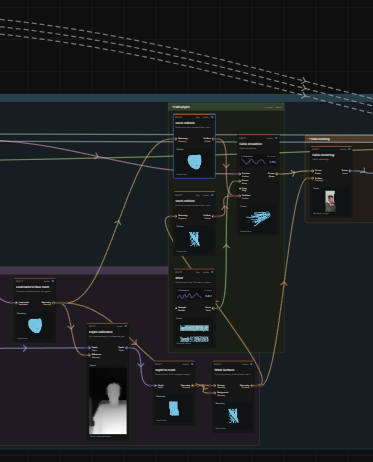The width and height of the screenshot is (373, 462).
Task: Click the green output port on the bottom waveform node
Action: tap(213, 308)
